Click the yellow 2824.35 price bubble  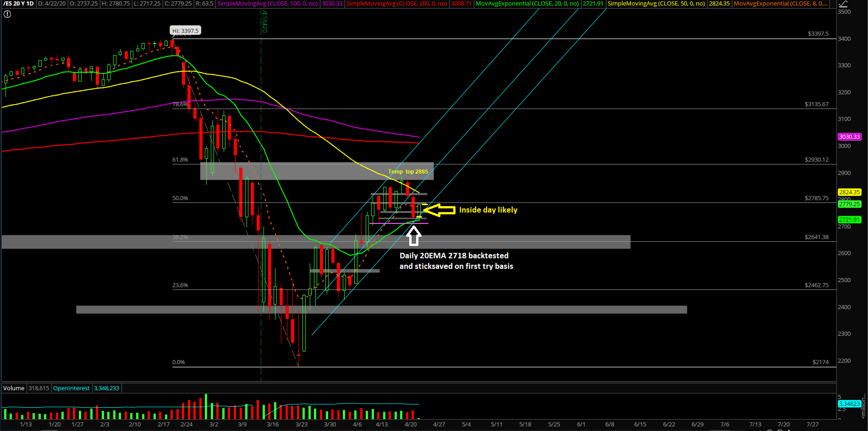[x=849, y=192]
